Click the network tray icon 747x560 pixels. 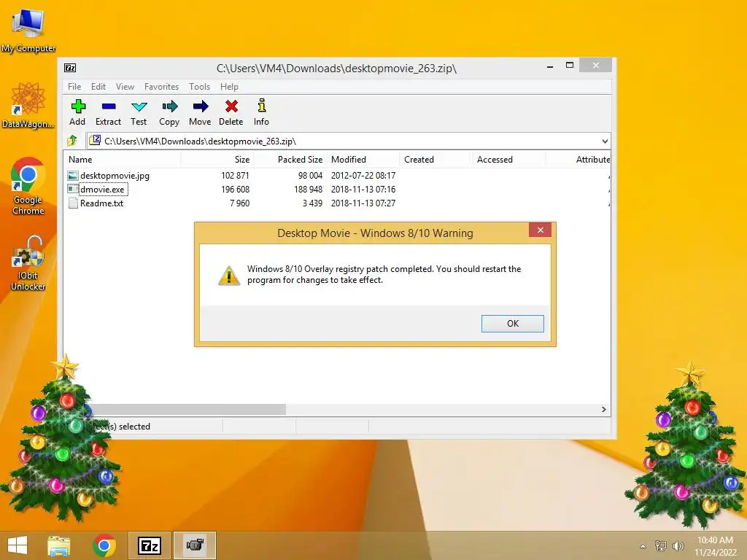tap(661, 545)
